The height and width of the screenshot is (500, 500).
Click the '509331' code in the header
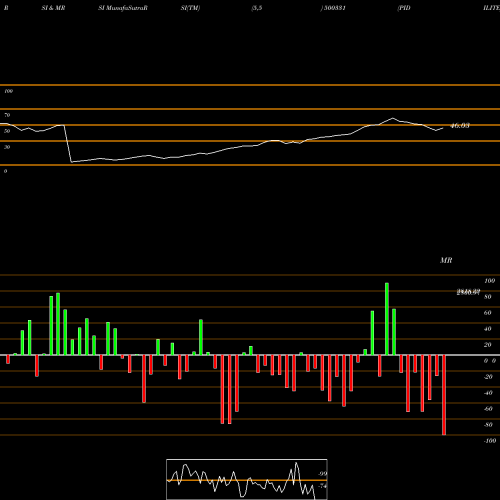[334, 8]
